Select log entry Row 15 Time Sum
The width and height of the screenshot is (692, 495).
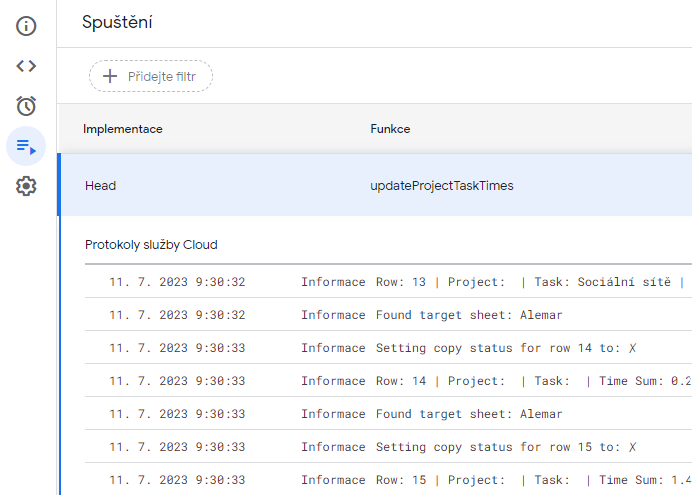pyautogui.click(x=388, y=480)
